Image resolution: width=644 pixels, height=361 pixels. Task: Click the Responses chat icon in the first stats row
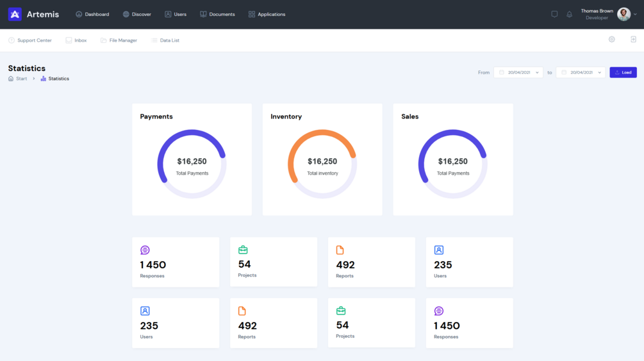pyautogui.click(x=145, y=250)
